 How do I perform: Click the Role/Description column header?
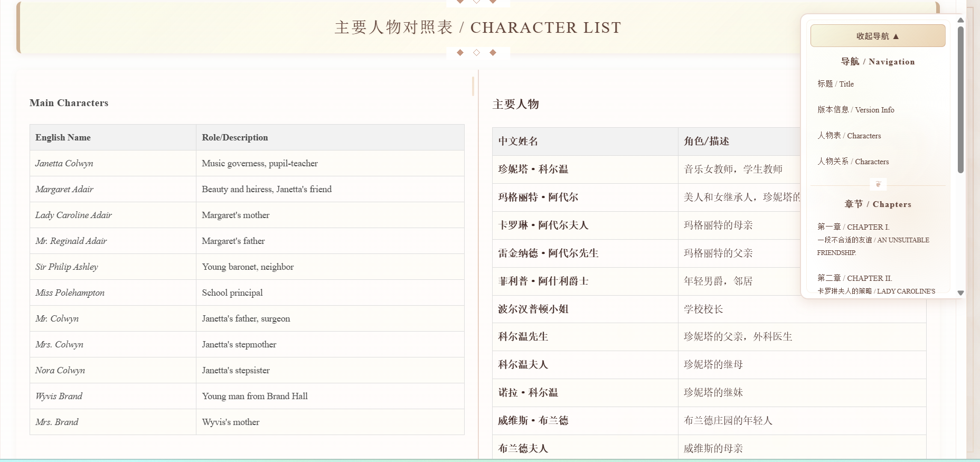click(330, 137)
